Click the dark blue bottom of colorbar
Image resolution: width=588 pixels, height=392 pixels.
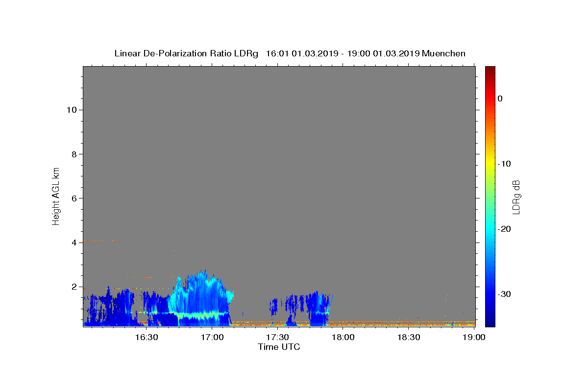490,321
